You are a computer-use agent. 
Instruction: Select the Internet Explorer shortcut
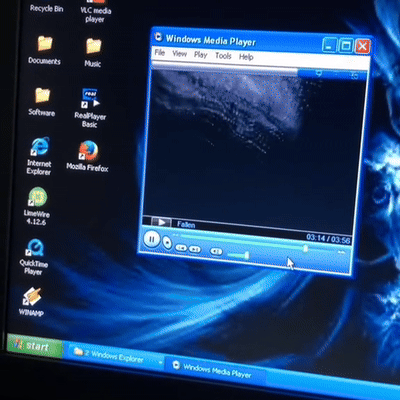coord(39,156)
